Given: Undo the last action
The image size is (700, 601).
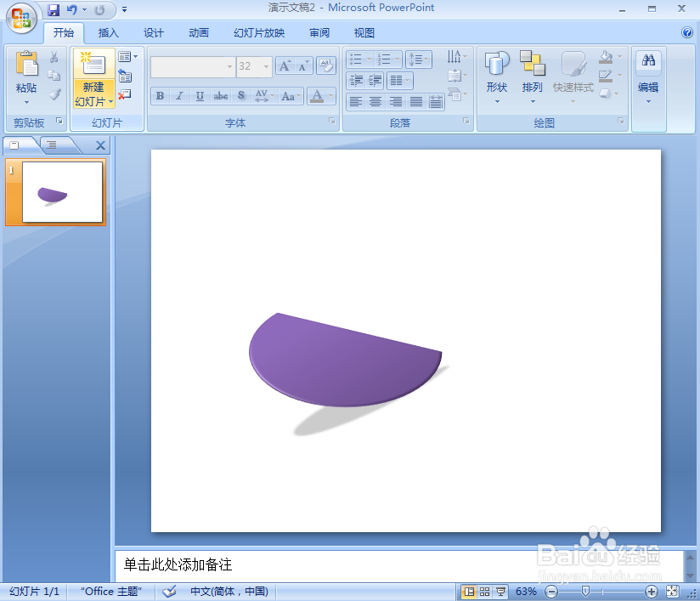Looking at the screenshot, I should click(71, 10).
